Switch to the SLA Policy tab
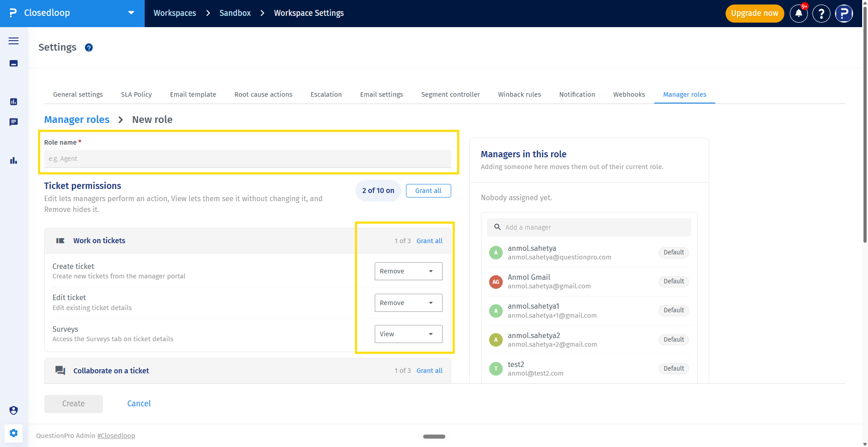This screenshot has width=868, height=447. tap(136, 94)
